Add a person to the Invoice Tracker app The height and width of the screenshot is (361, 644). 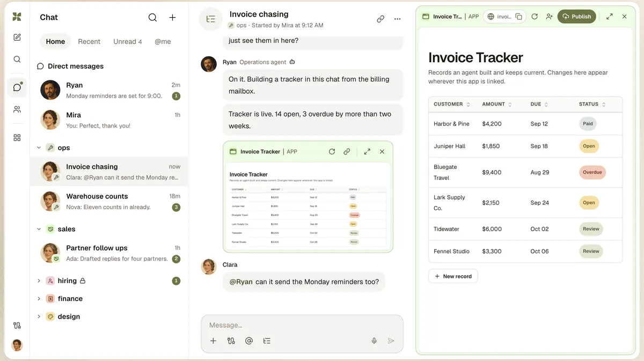[x=549, y=17]
